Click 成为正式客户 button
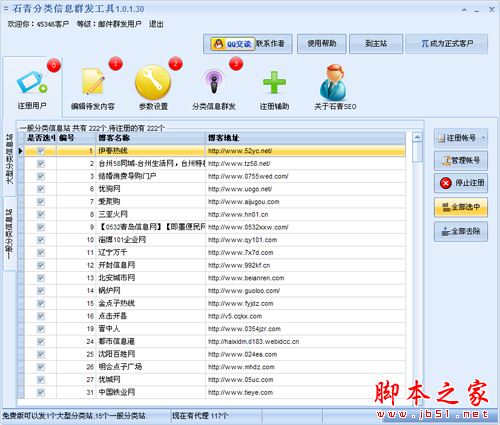 pyautogui.click(x=447, y=44)
